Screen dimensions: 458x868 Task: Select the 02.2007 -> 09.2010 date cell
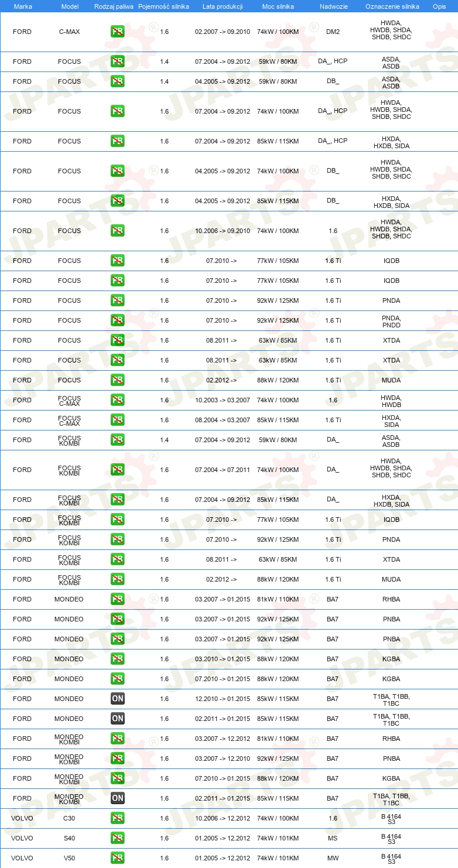tap(223, 32)
